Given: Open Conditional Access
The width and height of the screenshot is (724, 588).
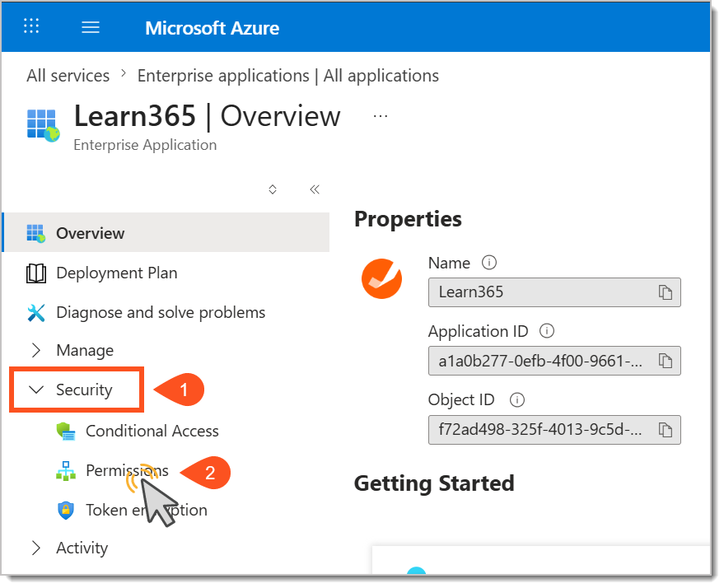Looking at the screenshot, I should [152, 431].
